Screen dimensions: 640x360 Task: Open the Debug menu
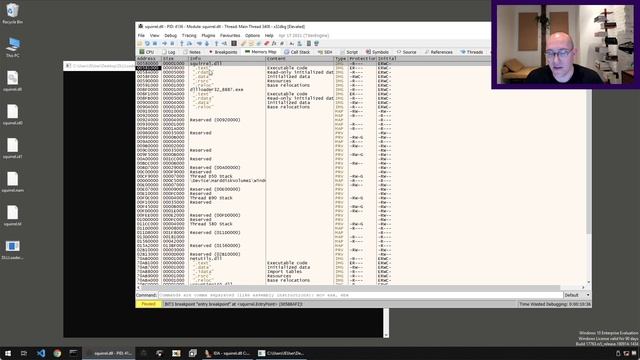170,36
